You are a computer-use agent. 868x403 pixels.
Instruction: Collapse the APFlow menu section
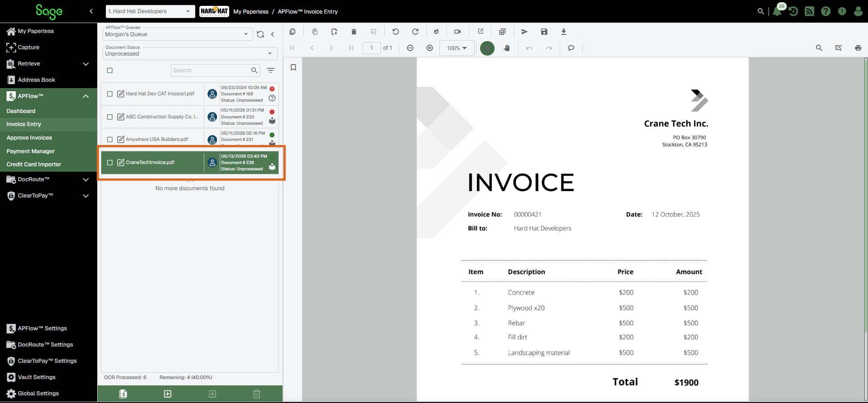click(86, 96)
